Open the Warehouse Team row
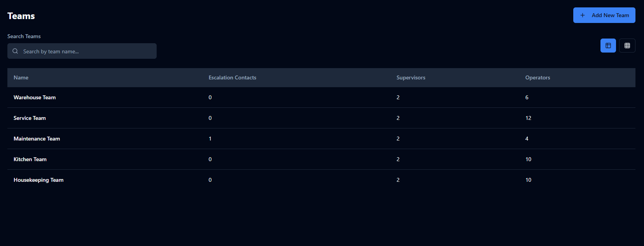The width and height of the screenshot is (644, 246). coord(321,97)
